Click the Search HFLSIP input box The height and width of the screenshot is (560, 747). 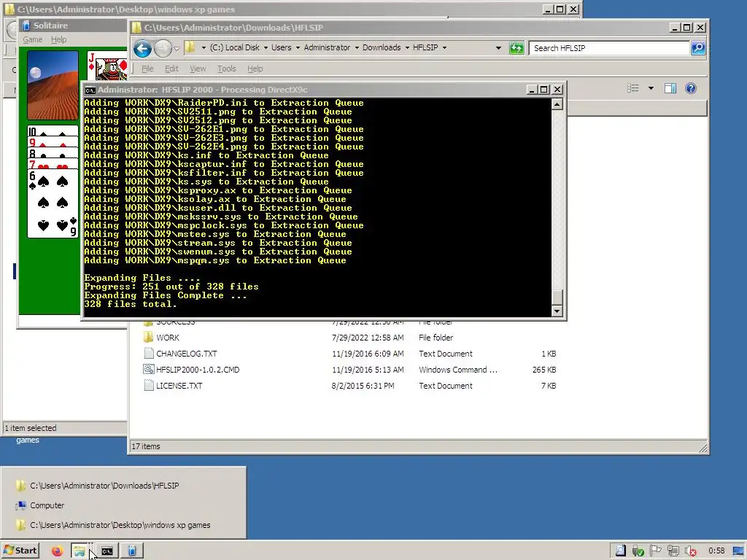(x=609, y=48)
